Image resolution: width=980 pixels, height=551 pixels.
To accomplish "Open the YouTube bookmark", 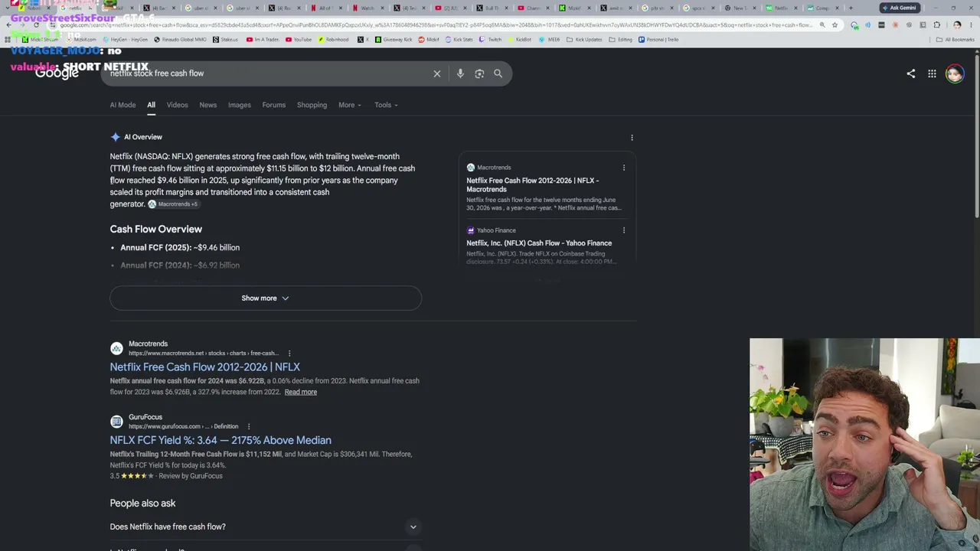I will click(299, 40).
